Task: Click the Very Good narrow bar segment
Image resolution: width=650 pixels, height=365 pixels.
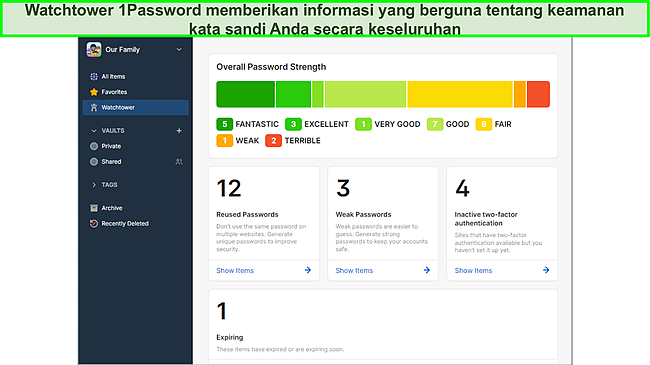Action: 318,94
